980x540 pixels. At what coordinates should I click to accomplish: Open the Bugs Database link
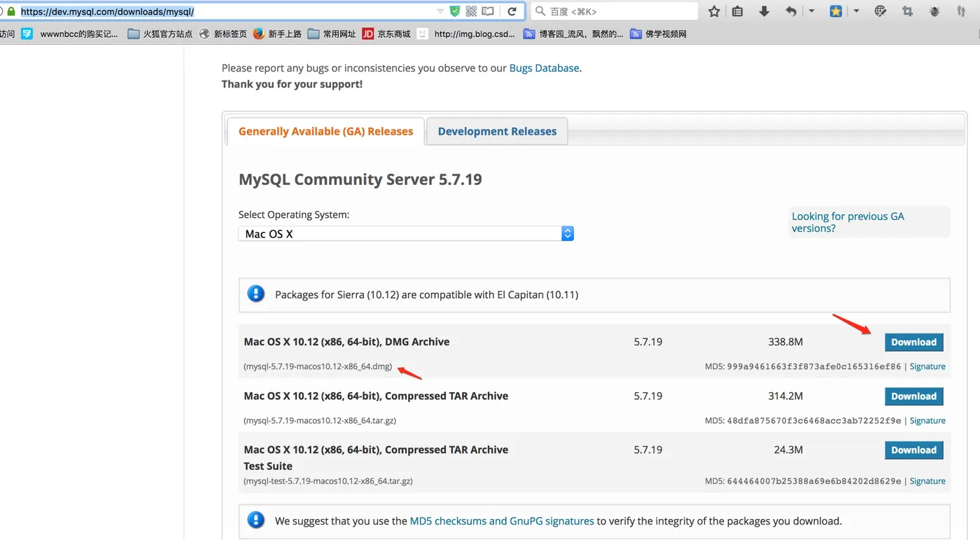coord(545,68)
